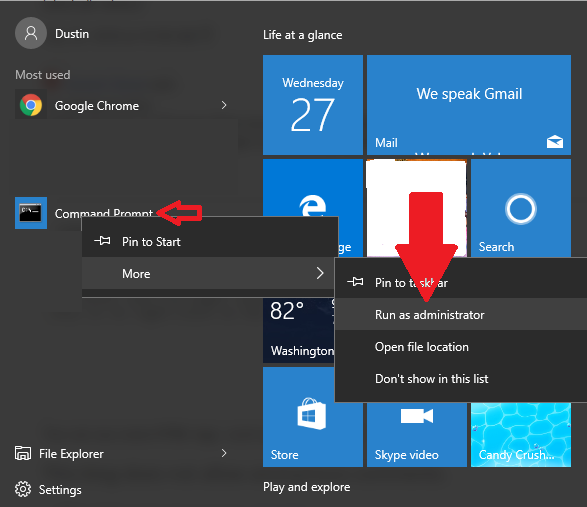Open the Wednesday 27 calendar tile
The image size is (587, 507).
tap(313, 105)
